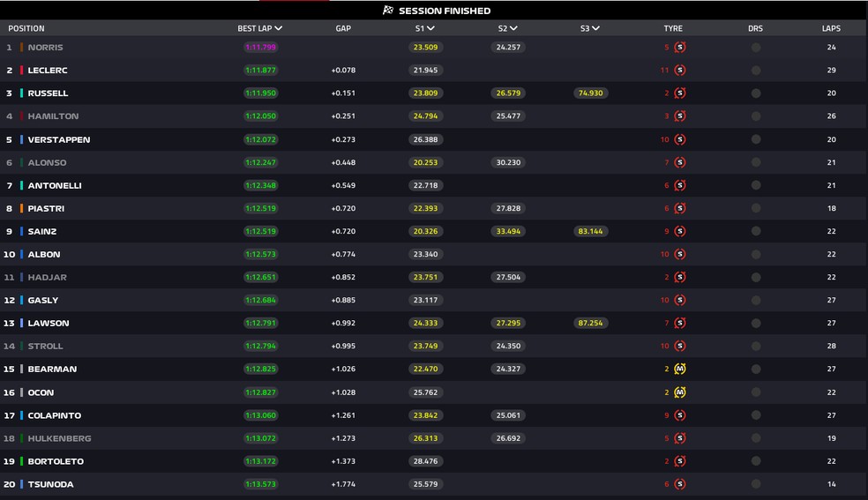
Task: Click Norris's soft tyre icon
Action: [x=680, y=47]
